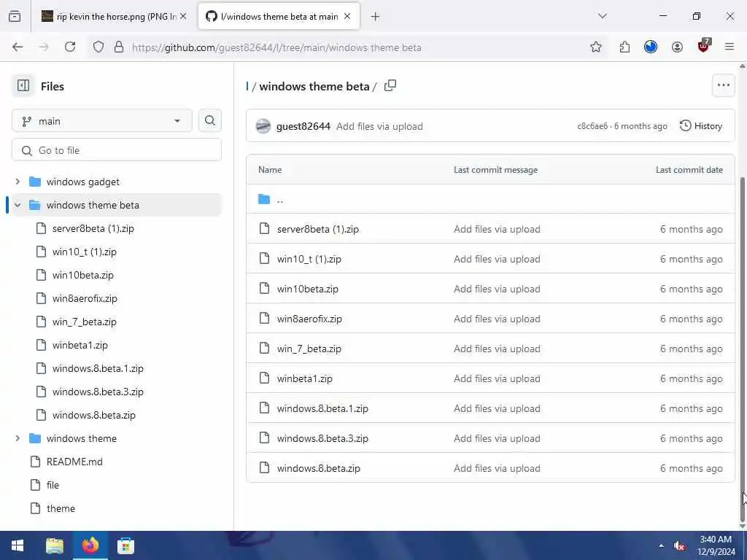Open Firefox extensions puzzle icon

(x=624, y=47)
